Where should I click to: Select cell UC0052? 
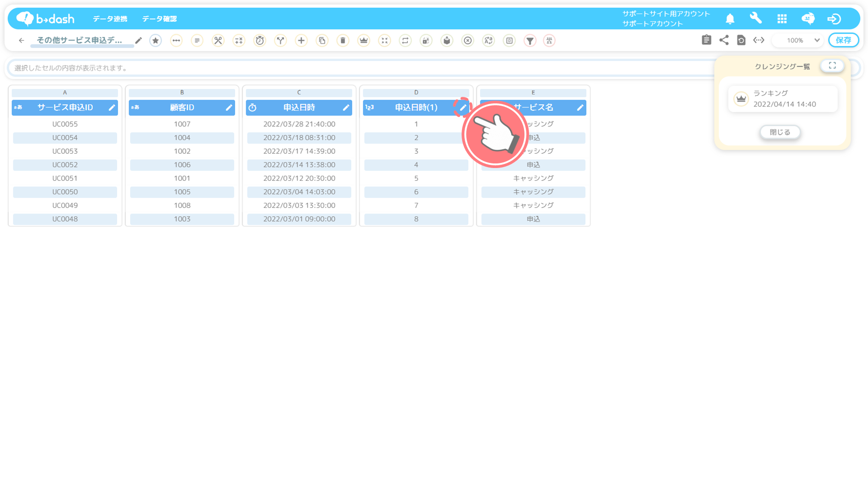tap(65, 165)
